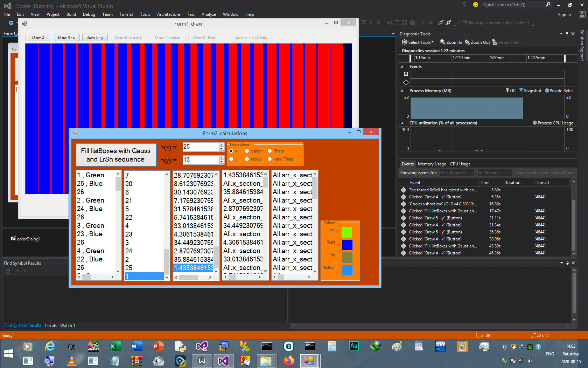The image size is (588, 368).
Task: Open WinRAR from the taskbar
Action: 136,361
